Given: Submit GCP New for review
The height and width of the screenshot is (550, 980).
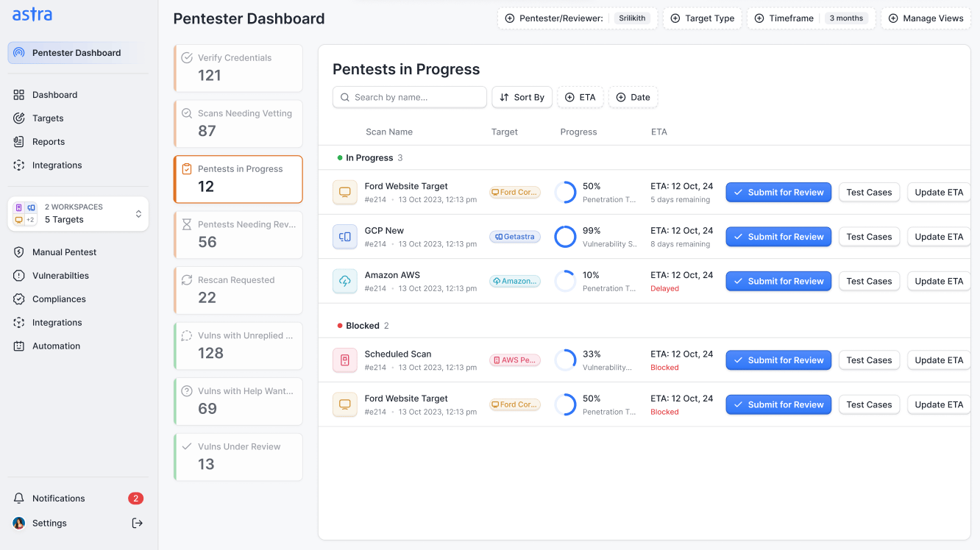Looking at the screenshot, I should [778, 237].
